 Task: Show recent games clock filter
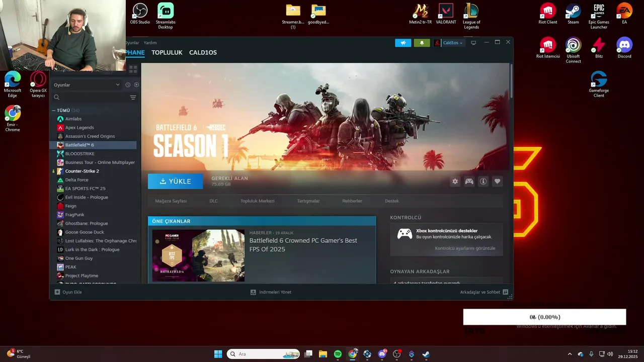tap(128, 85)
